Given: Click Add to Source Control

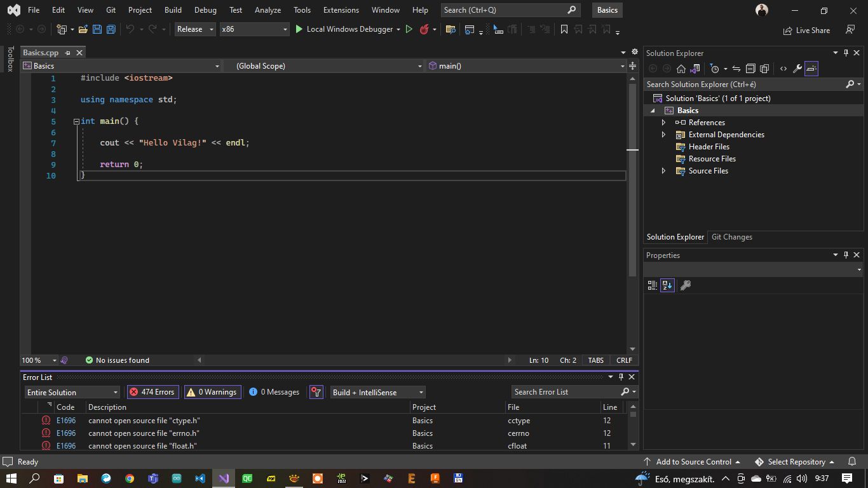Looking at the screenshot, I should [x=693, y=461].
